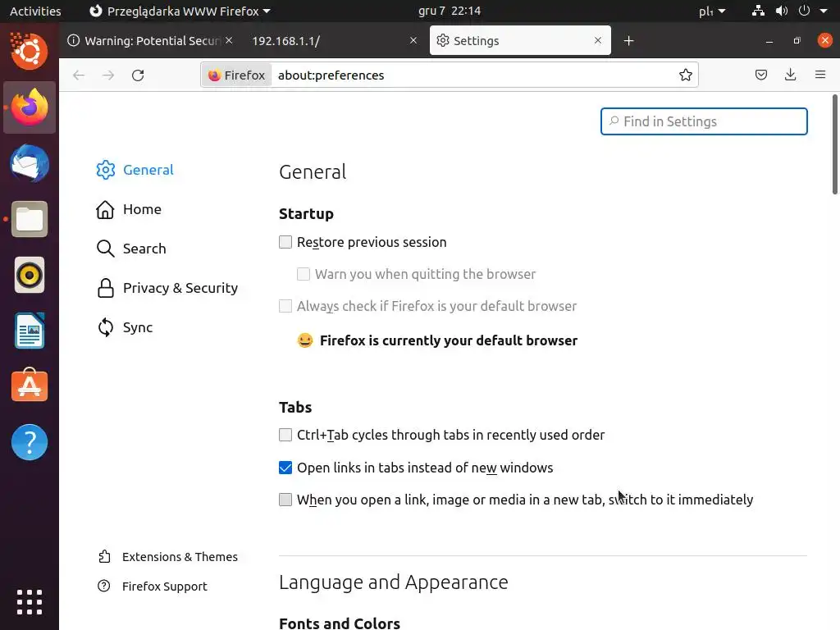Uncheck Open links in tabs option
This screenshot has height=630, width=840.
[285, 468]
